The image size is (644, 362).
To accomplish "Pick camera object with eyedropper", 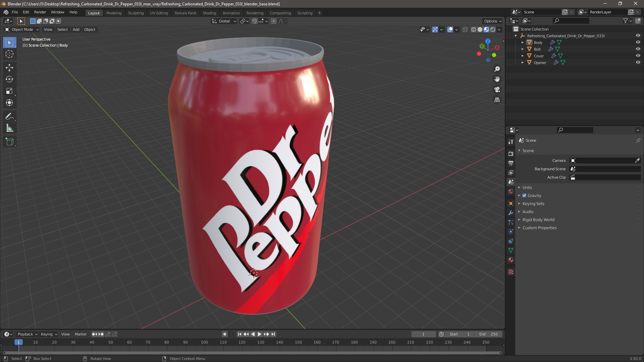I will pos(637,161).
